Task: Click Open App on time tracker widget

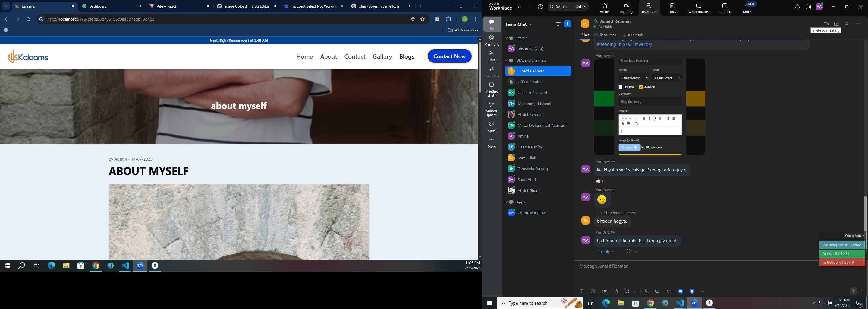Action: [854, 236]
